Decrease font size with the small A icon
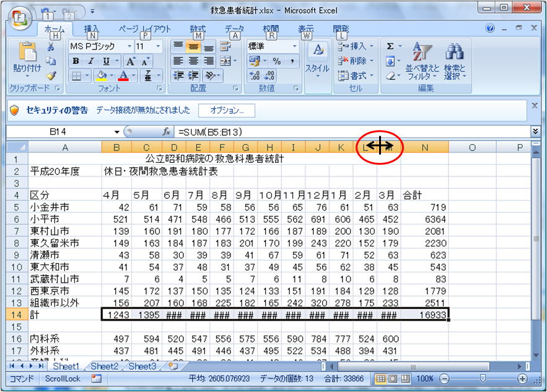 tap(145, 61)
